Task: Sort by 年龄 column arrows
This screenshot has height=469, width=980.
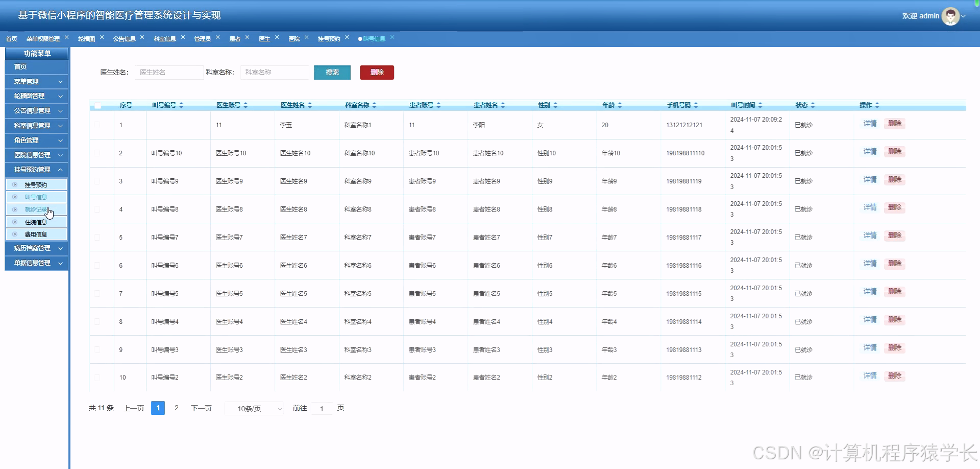Action: click(620, 105)
